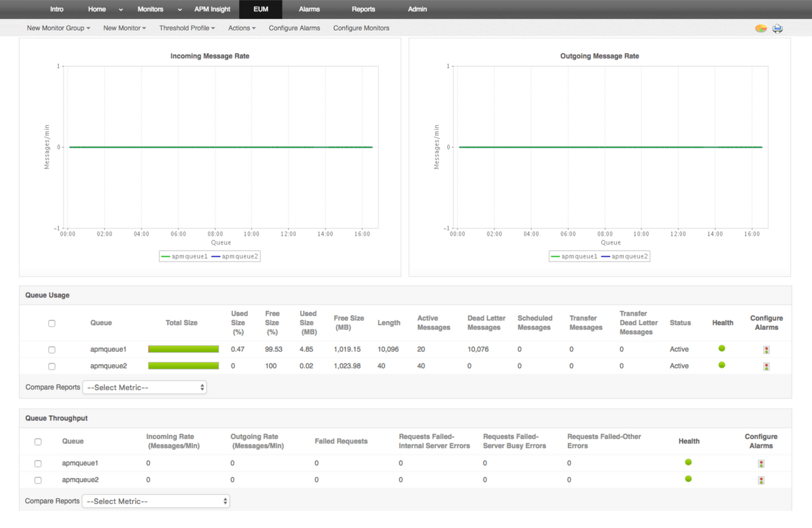Click Status Active for apmqueue1

click(x=679, y=349)
